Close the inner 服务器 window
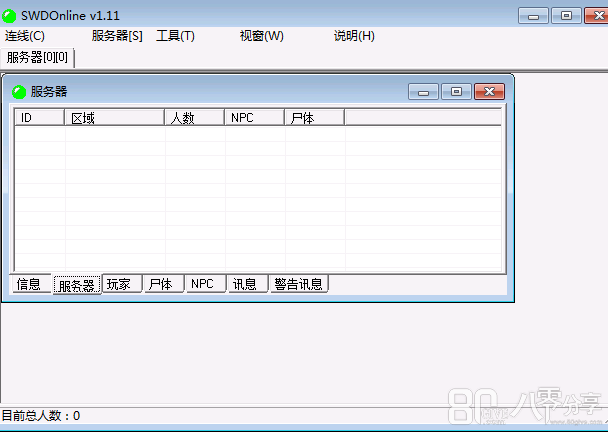Image resolution: width=608 pixels, height=432 pixels. point(489,92)
